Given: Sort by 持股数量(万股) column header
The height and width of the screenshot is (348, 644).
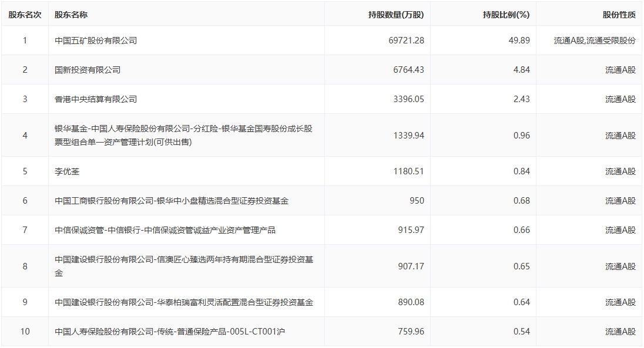Looking at the screenshot, I should tap(396, 15).
